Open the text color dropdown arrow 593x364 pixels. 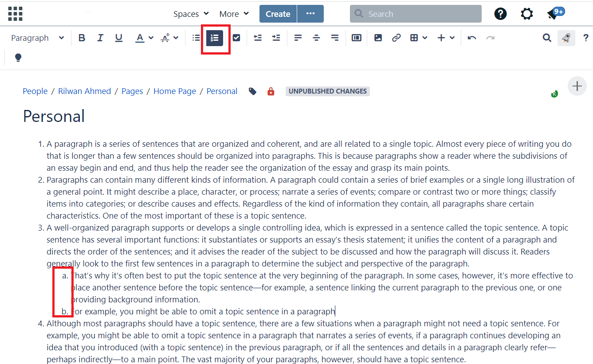(151, 38)
